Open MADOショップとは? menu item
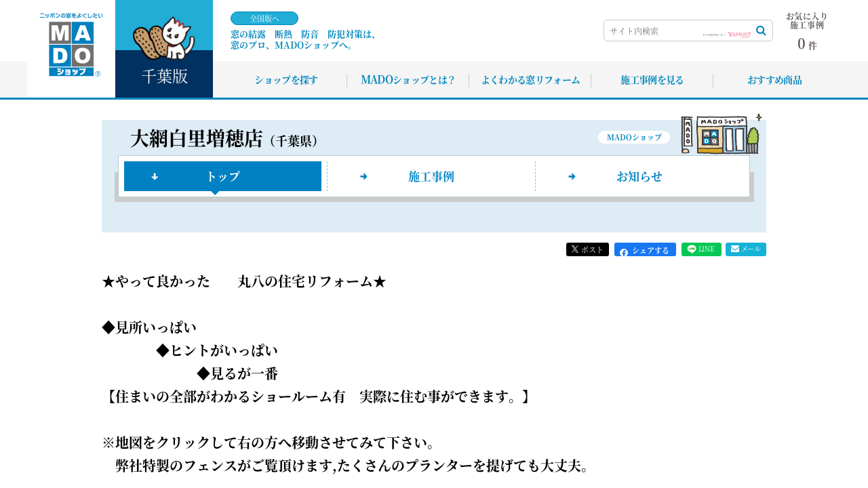The image size is (868, 488). (x=408, y=80)
